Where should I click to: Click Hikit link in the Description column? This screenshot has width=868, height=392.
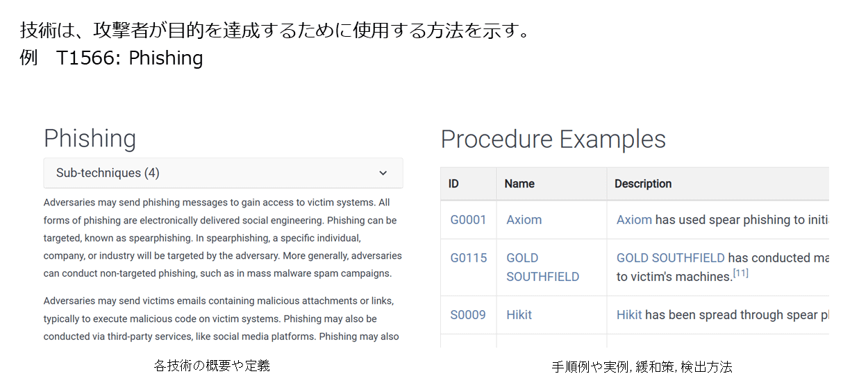pos(629,315)
